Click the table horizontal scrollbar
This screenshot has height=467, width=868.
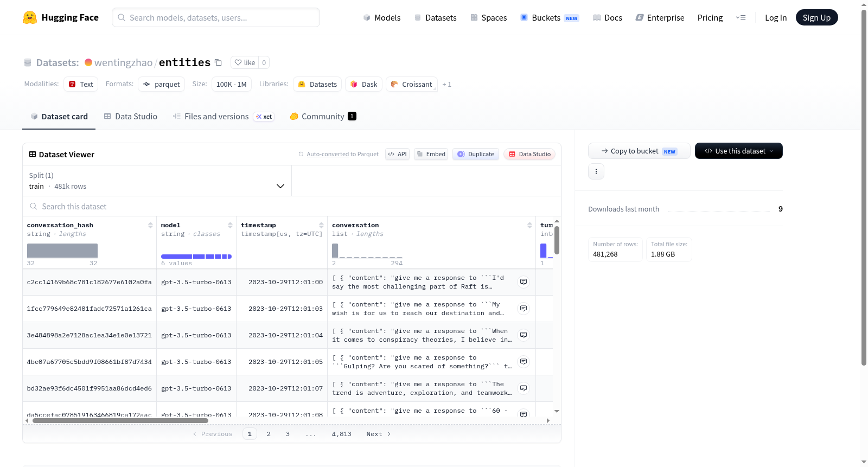click(x=120, y=420)
